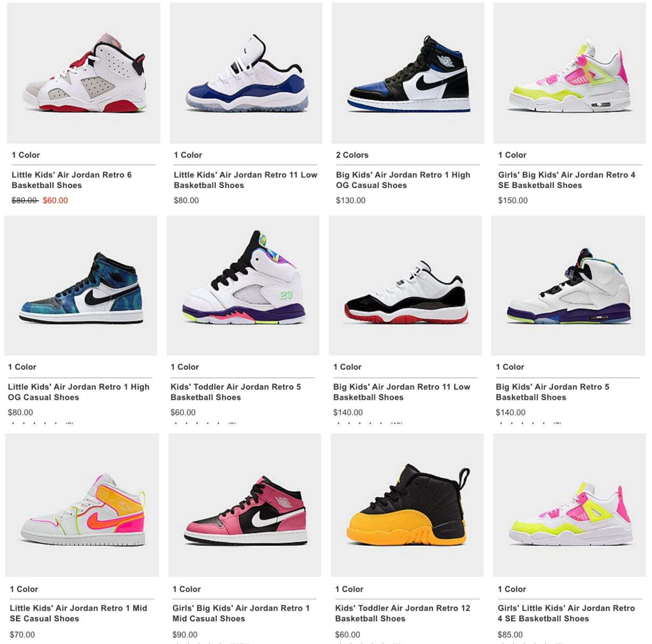Open Kids' Toddler Air Jordan Retro 5 title link
The image size is (652, 644).
236,392
